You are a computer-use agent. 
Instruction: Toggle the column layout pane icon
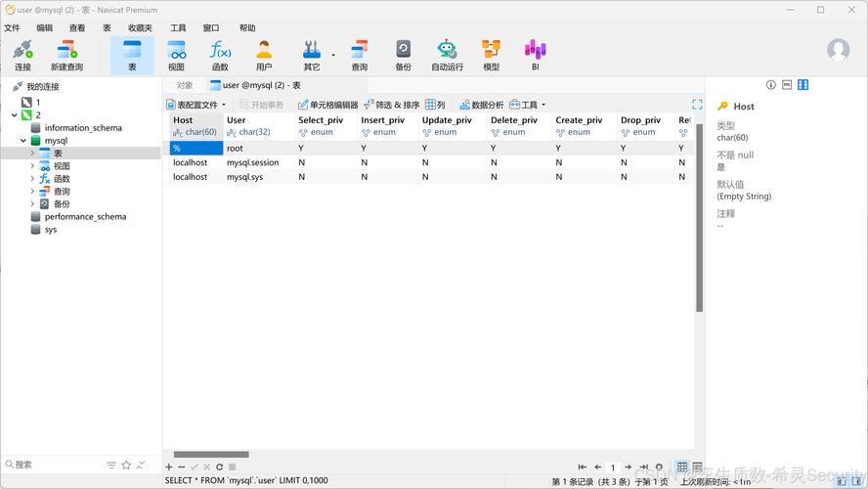click(x=803, y=85)
